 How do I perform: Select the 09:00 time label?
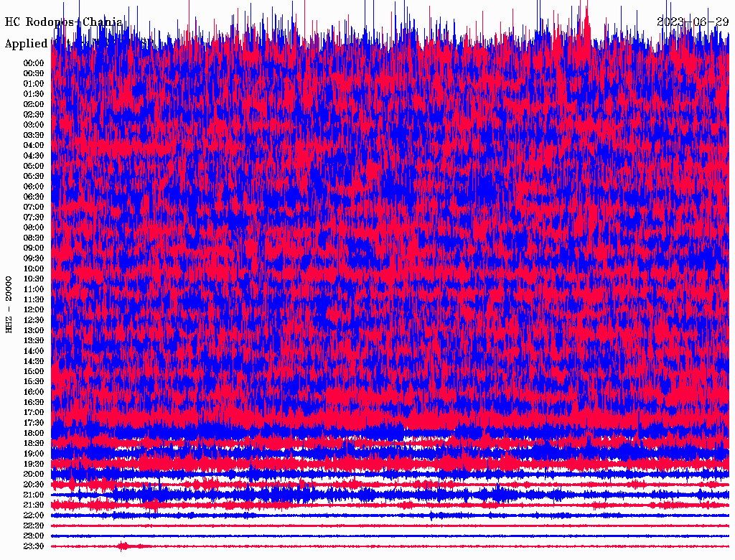[x=34, y=248]
